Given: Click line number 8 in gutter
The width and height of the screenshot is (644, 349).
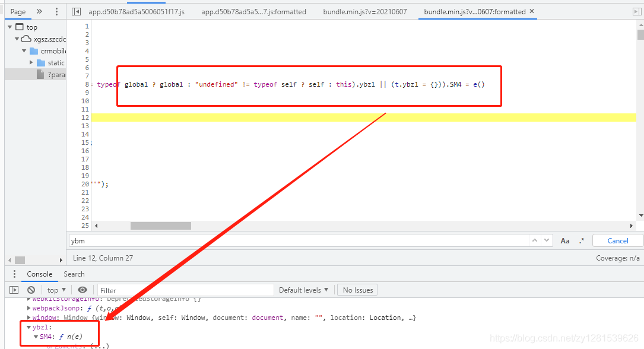Looking at the screenshot, I should [x=87, y=84].
